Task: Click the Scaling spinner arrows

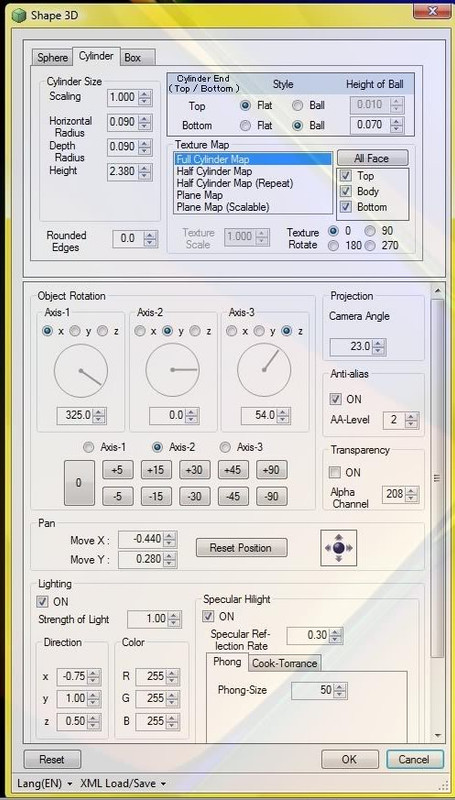Action: pos(145,97)
